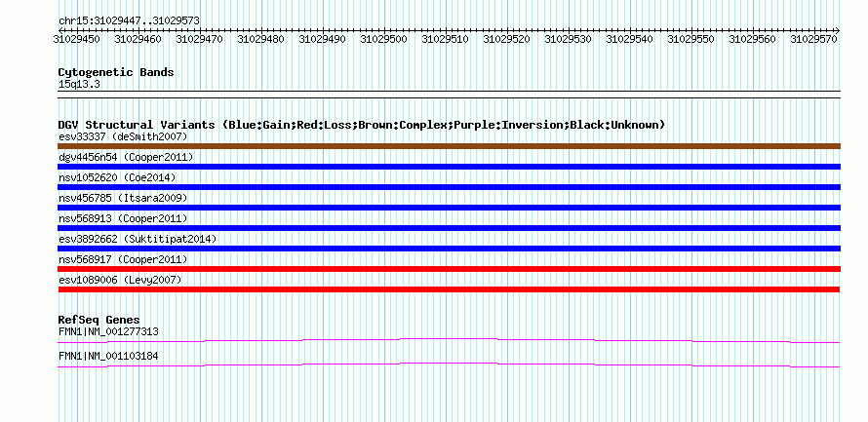The image size is (868, 422).
Task: Select the nsv1052620 (Coe2014) gain bar
Action: point(449,187)
